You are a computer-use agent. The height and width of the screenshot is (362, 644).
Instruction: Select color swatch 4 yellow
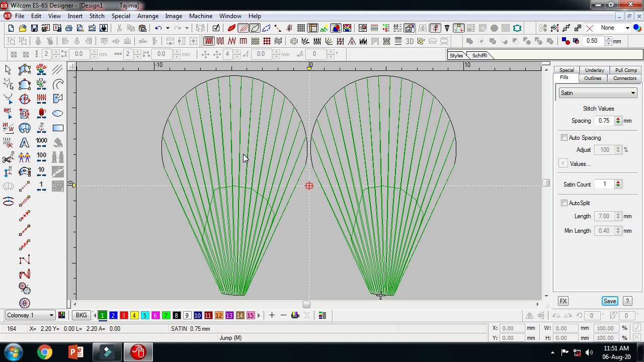click(x=134, y=315)
